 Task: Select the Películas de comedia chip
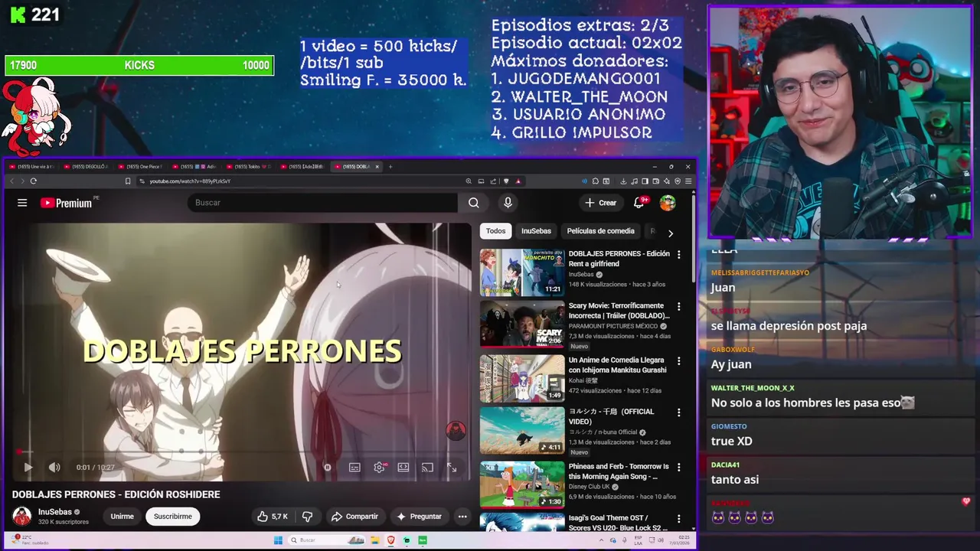tap(600, 231)
